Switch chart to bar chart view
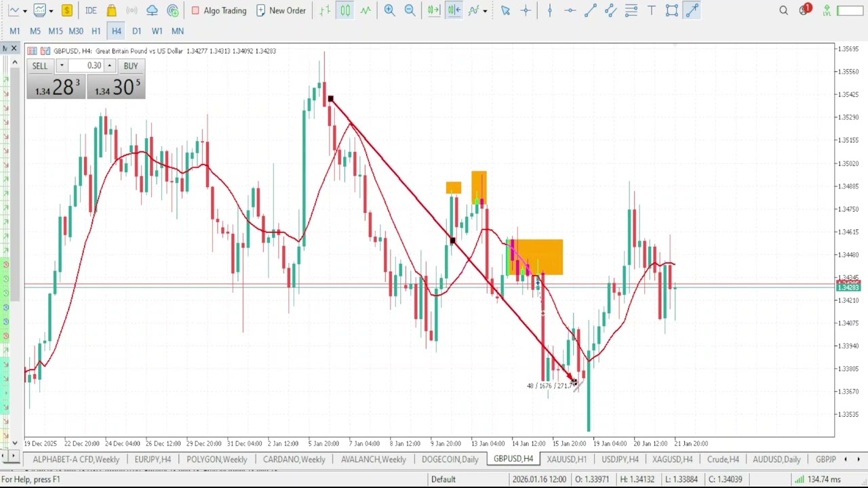Image resolution: width=868 pixels, height=488 pixels. [x=325, y=10]
